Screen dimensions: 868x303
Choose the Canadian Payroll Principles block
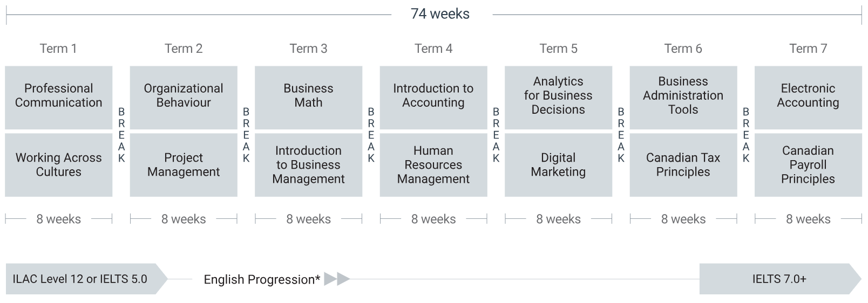coord(808,165)
